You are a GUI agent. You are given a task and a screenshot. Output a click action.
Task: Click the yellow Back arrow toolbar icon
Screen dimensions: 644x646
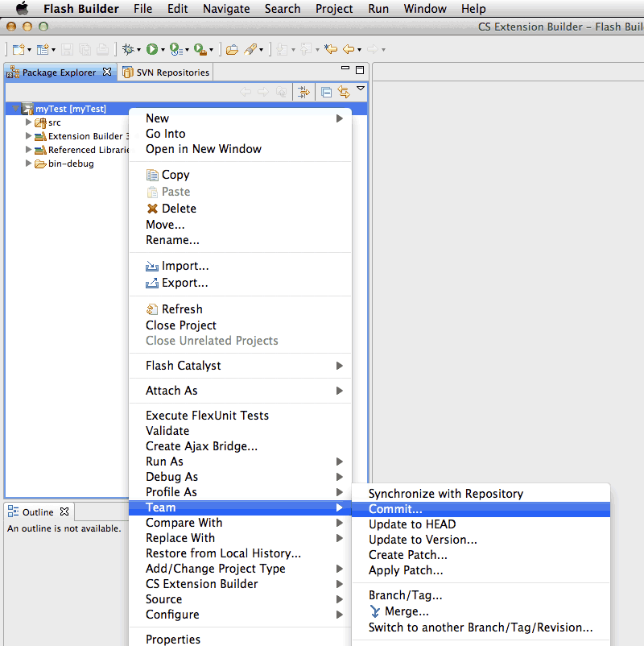[349, 49]
